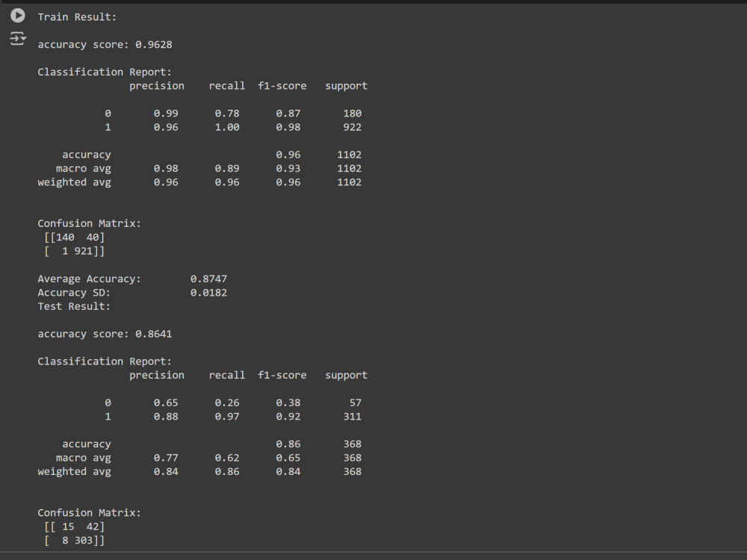This screenshot has height=560, width=747.
Task: Click the test confusion matrix row '[ 8 303]]'
Action: 74,541
